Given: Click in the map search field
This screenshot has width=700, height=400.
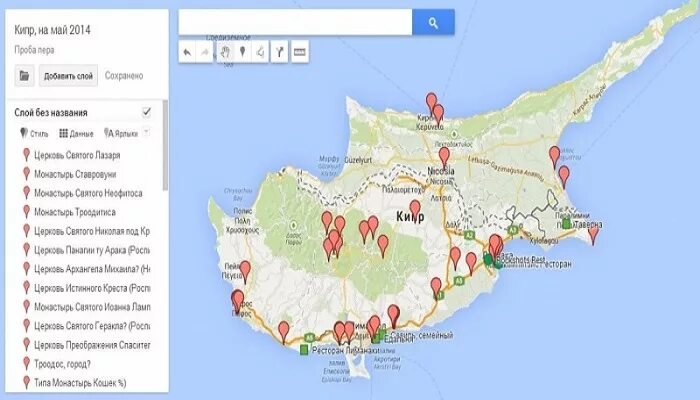Looking at the screenshot, I should [x=295, y=22].
